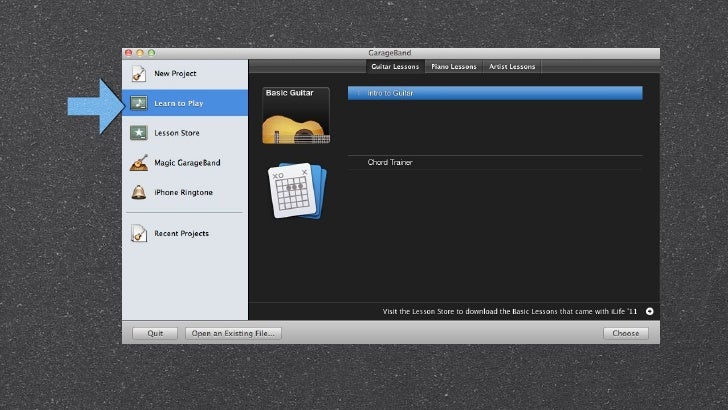728x410 pixels.
Task: Select the Chord Trainer cards thumbnail
Action: tap(297, 190)
